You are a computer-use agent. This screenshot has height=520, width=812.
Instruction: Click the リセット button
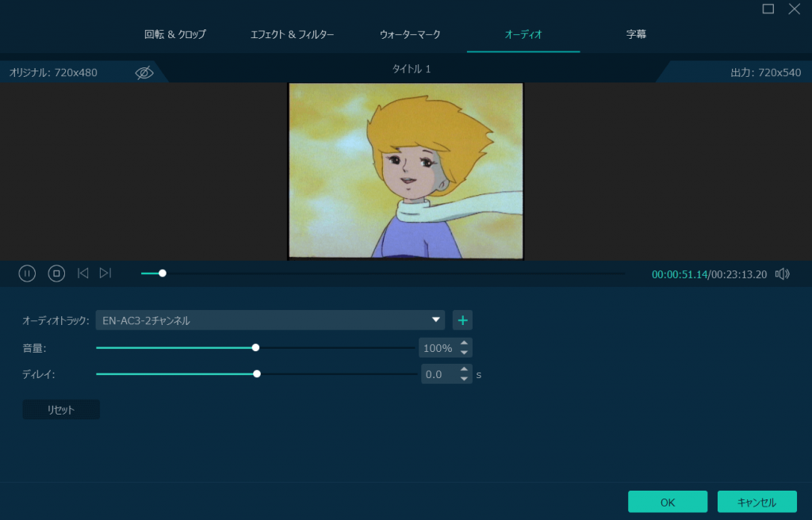tap(61, 410)
